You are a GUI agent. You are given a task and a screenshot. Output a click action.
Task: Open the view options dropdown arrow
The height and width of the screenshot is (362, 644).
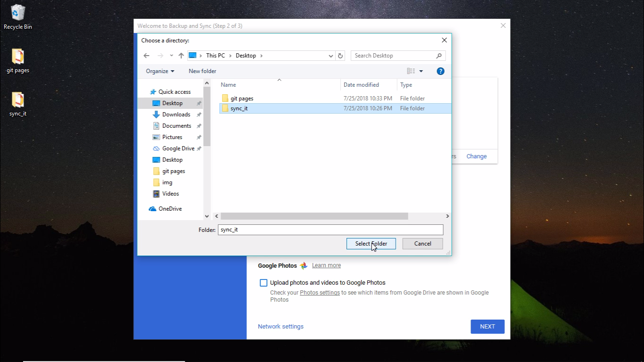point(420,71)
